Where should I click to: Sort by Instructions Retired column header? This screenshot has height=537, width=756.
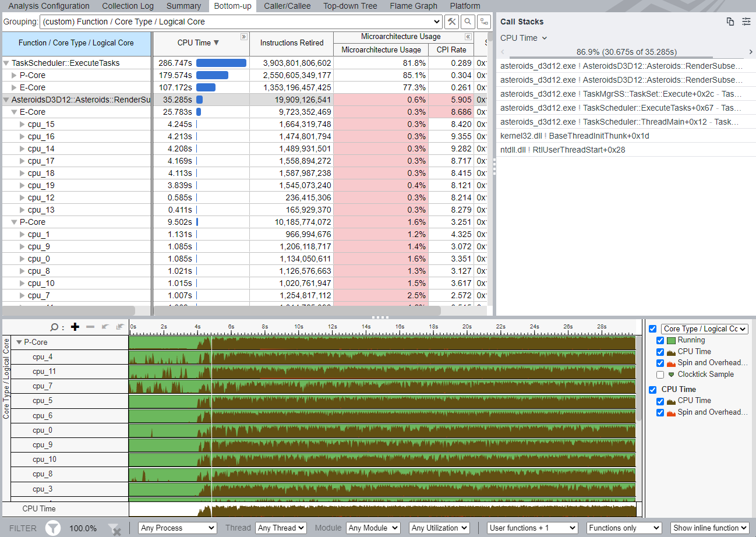coord(292,43)
